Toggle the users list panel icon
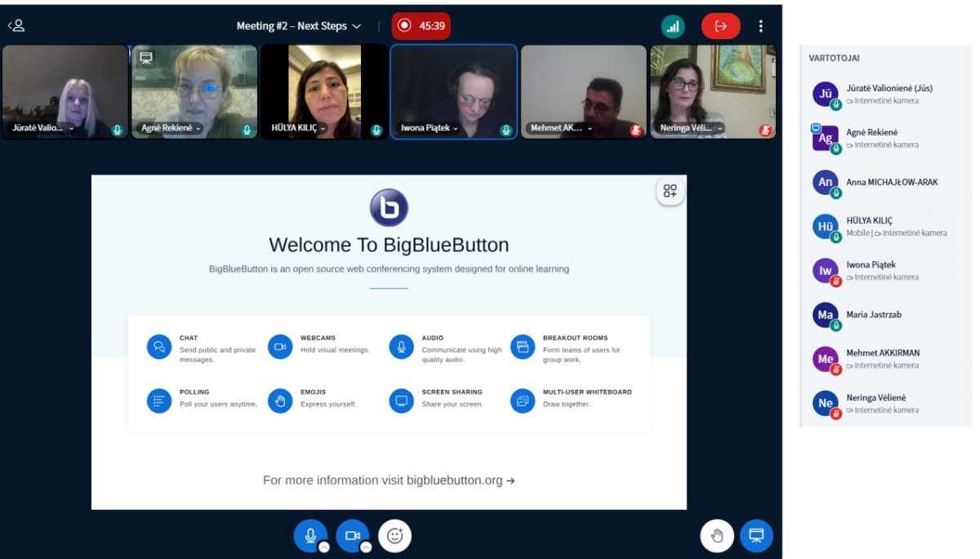Image resolution: width=980 pixels, height=559 pixels. 16,26
